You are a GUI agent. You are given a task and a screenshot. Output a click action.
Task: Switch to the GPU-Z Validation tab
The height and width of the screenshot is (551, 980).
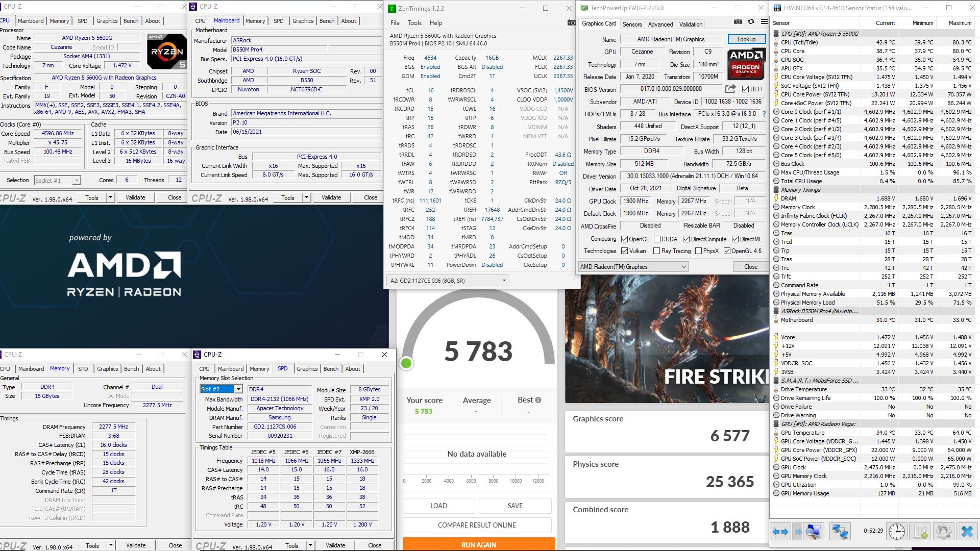point(691,24)
